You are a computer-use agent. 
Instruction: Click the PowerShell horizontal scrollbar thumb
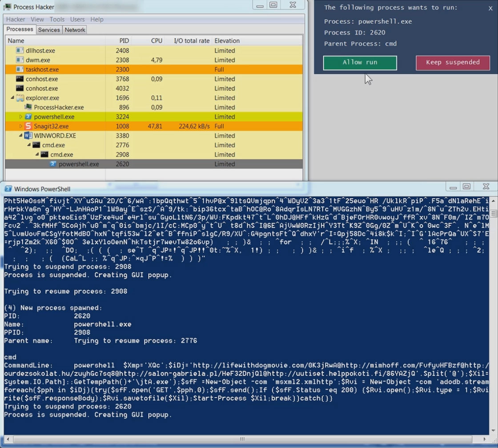(x=242, y=439)
